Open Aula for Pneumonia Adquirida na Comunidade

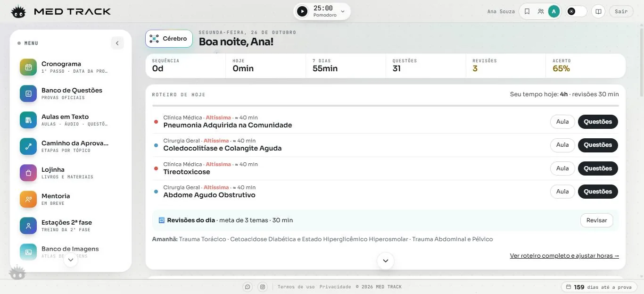(x=562, y=122)
